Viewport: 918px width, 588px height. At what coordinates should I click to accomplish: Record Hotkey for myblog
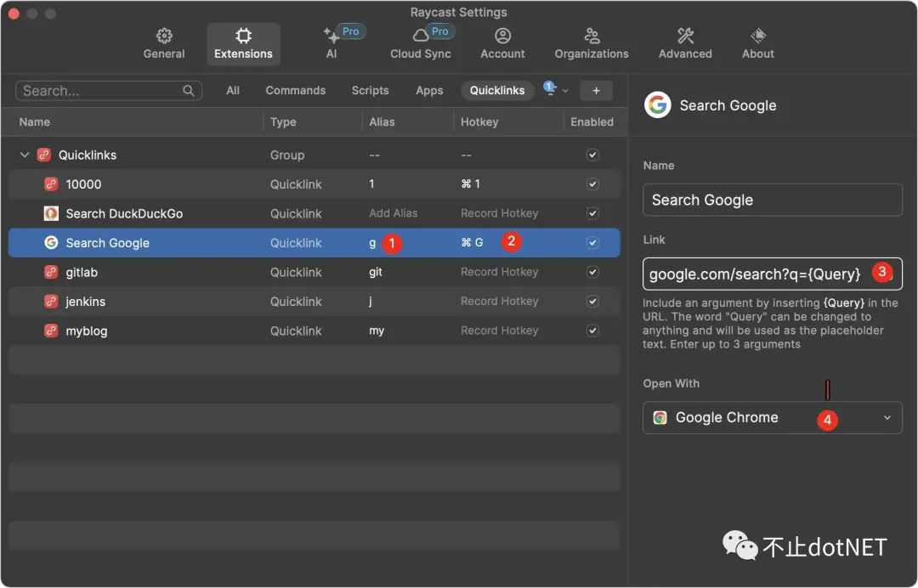tap(500, 331)
